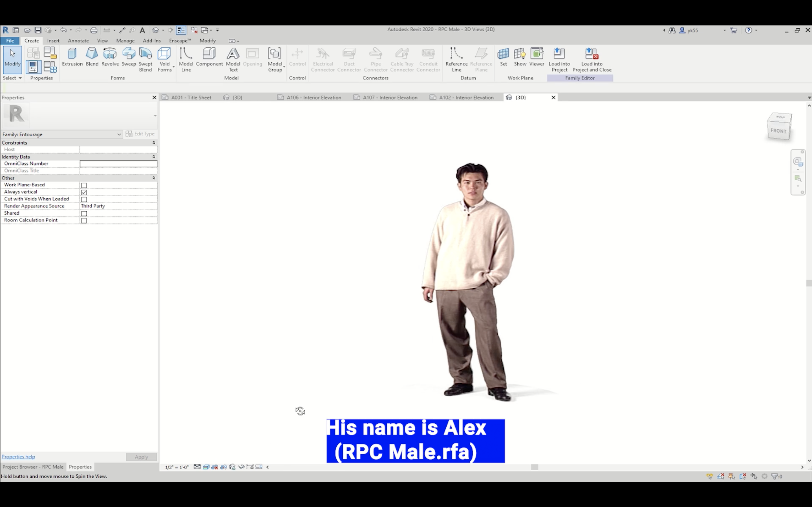Collapse the Identity Data section
Image resolution: width=812 pixels, height=507 pixels.
tap(154, 157)
